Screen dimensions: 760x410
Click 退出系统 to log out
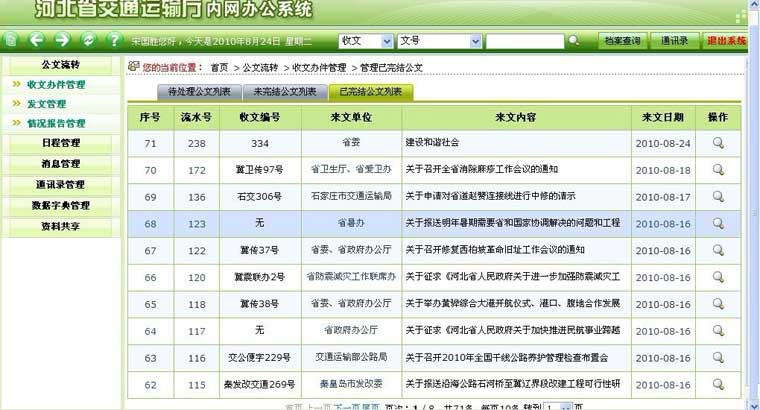point(726,41)
